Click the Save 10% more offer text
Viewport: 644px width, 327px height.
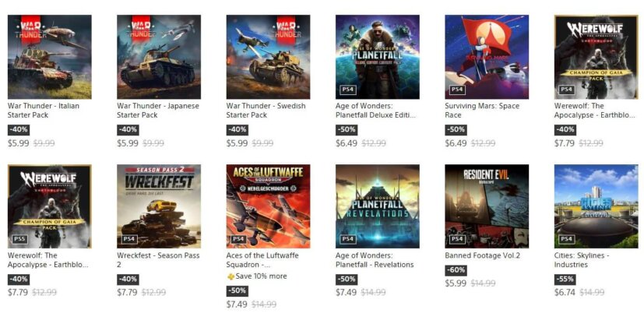[x=261, y=276]
